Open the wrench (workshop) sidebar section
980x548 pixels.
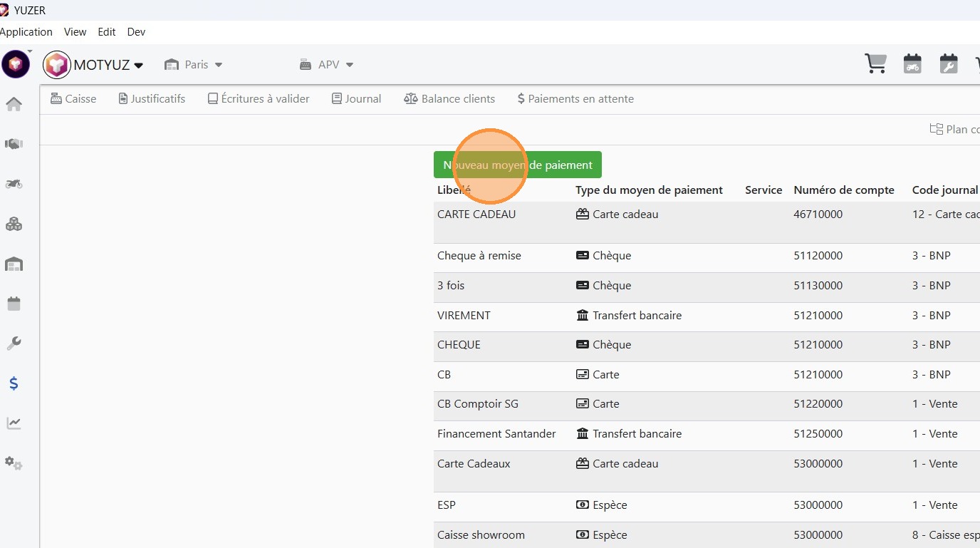click(14, 343)
